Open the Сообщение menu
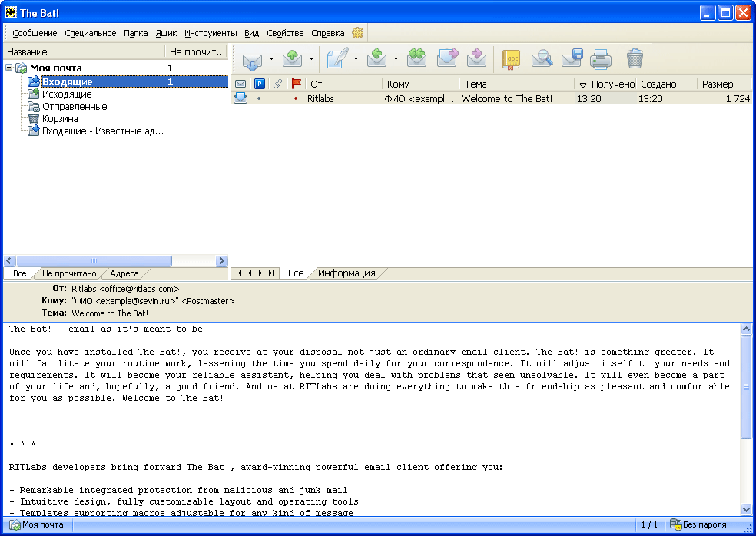 tap(35, 33)
